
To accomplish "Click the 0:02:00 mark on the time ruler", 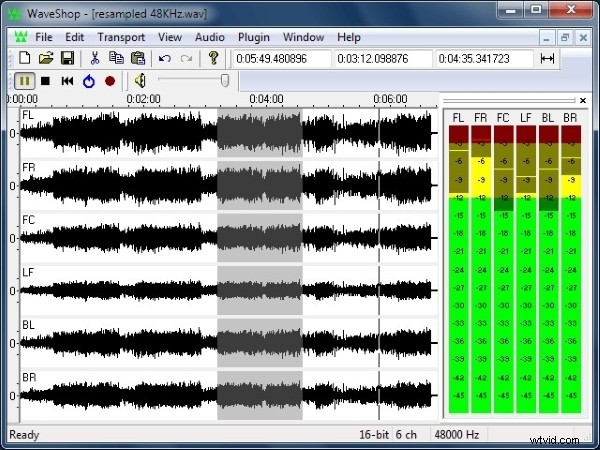I will tap(143, 99).
